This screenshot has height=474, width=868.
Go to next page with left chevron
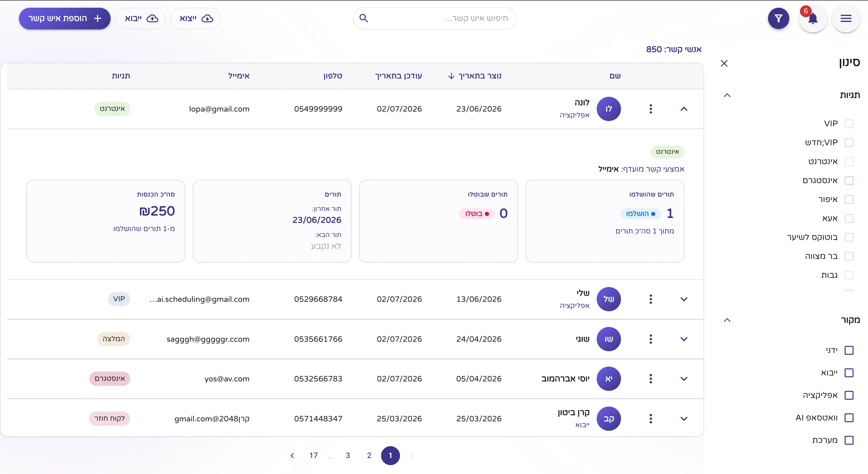(x=292, y=455)
